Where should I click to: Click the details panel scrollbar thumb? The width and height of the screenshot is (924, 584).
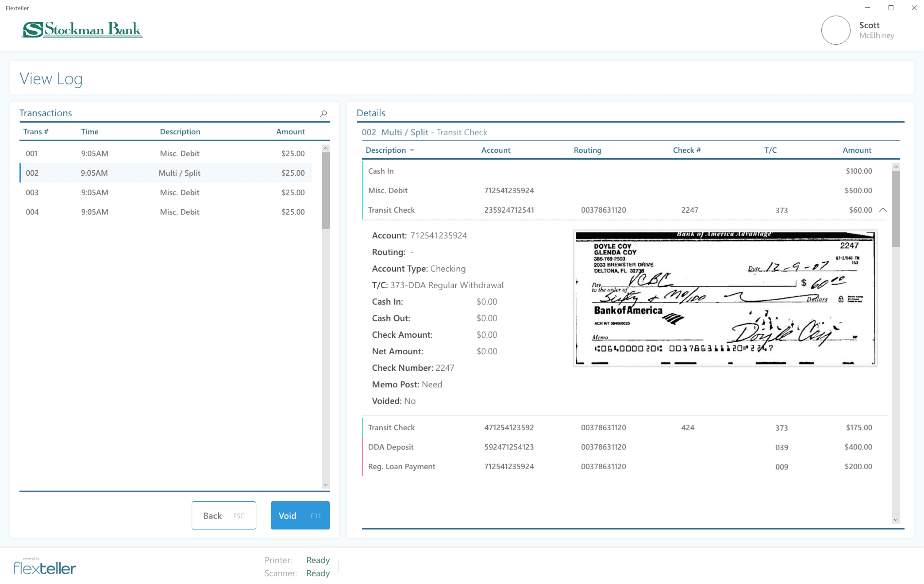[x=896, y=209]
